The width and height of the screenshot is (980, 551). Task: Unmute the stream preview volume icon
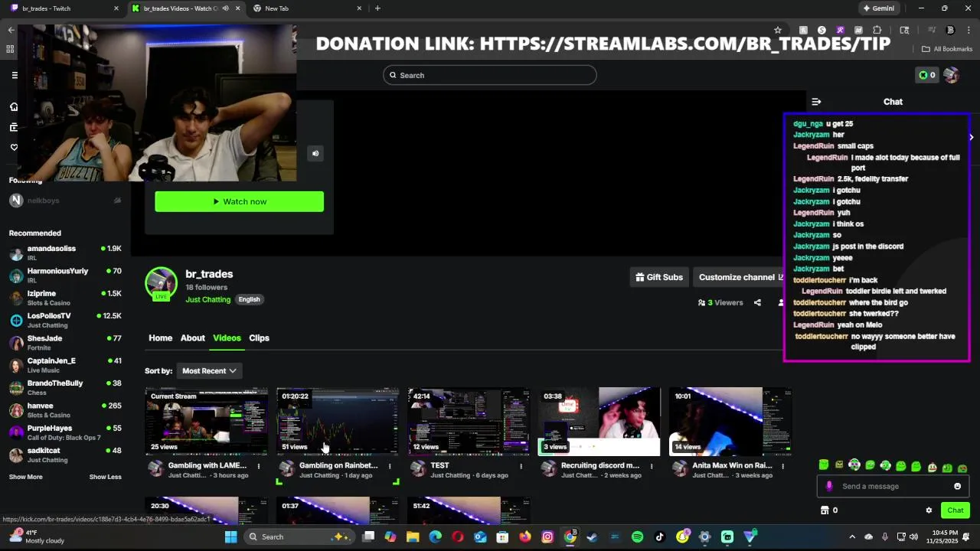[315, 154]
